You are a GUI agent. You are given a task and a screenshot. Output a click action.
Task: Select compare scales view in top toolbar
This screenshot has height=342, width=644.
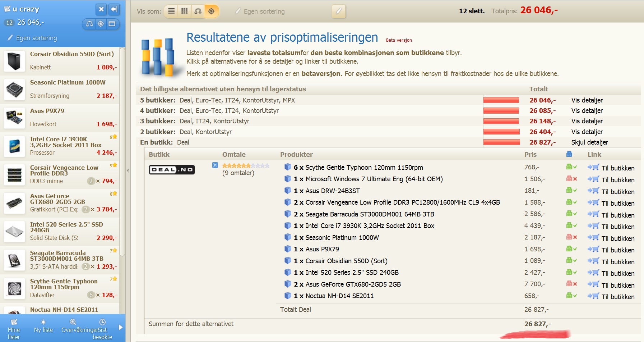point(198,11)
